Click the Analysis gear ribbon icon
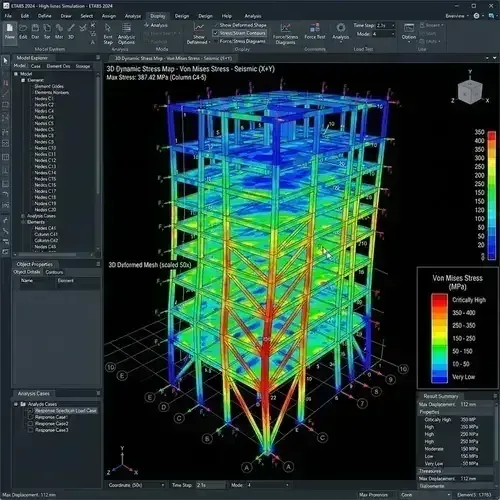This screenshot has width=500, height=500. click(341, 27)
